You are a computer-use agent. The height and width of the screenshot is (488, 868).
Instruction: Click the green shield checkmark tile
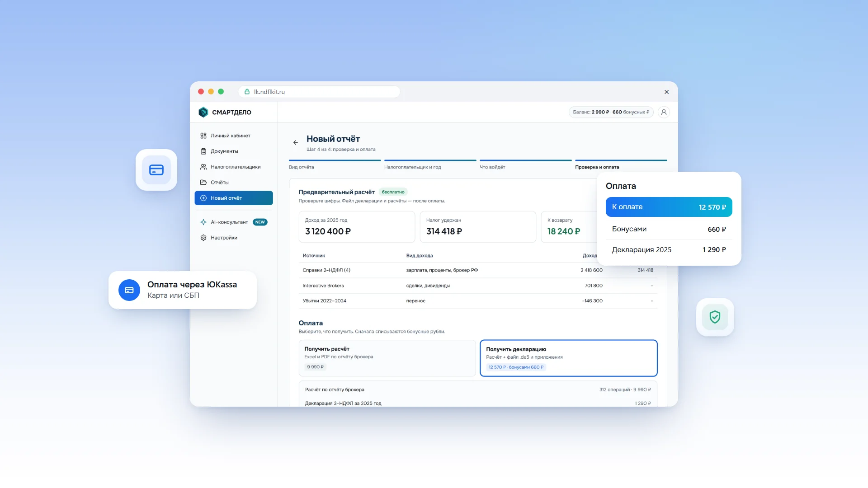point(715,317)
